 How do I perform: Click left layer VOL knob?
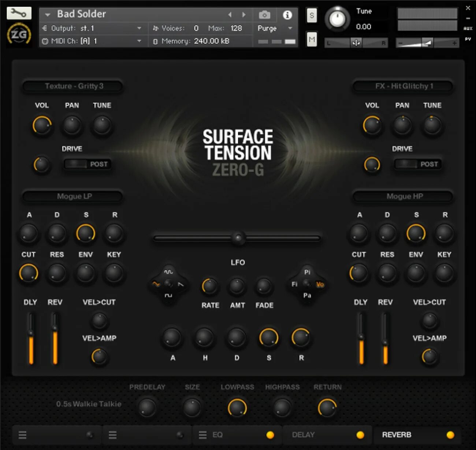pyautogui.click(x=42, y=125)
